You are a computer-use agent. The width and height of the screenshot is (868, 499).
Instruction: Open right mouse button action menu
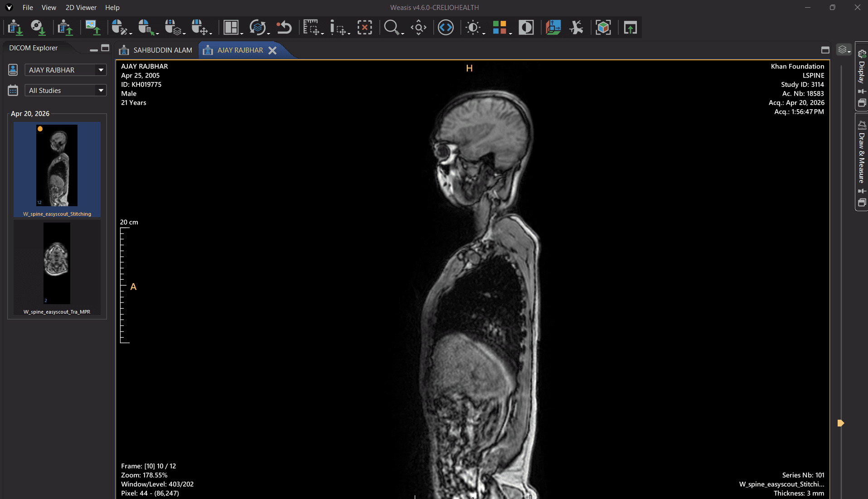(x=201, y=28)
